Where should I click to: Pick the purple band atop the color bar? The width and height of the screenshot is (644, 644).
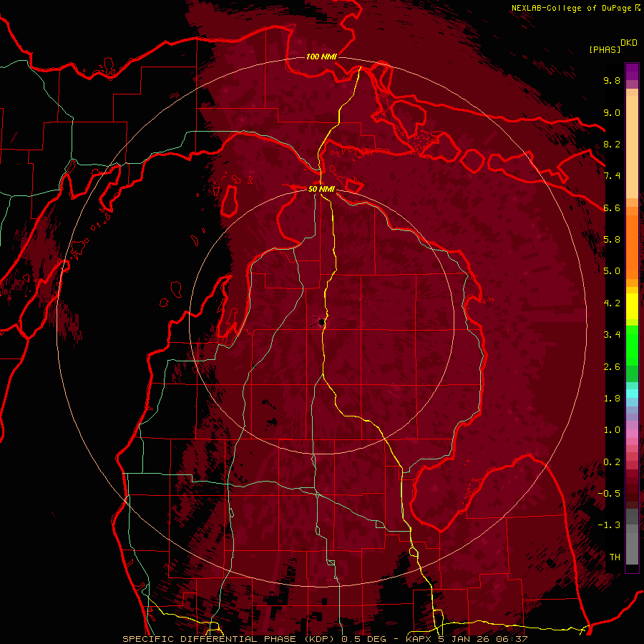[632, 72]
